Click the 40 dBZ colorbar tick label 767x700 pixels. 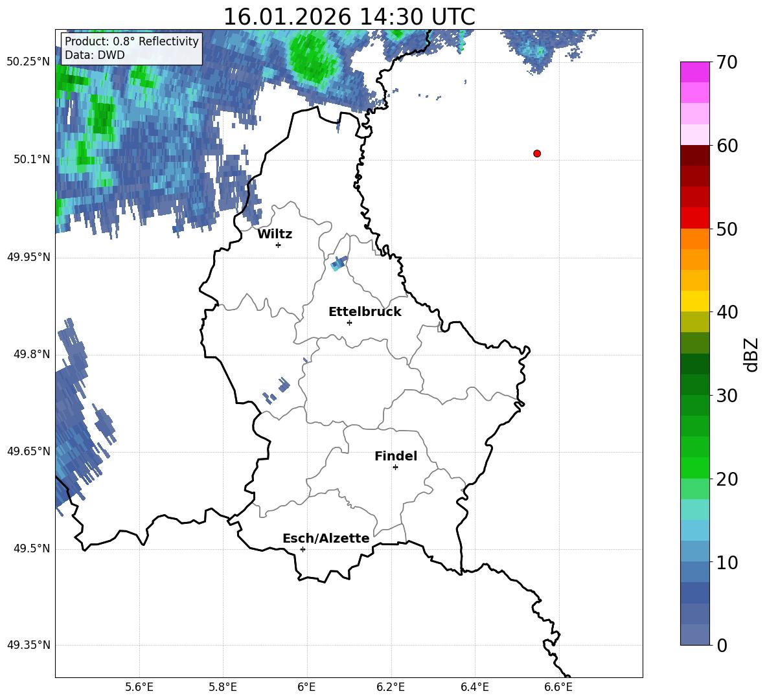coord(727,312)
